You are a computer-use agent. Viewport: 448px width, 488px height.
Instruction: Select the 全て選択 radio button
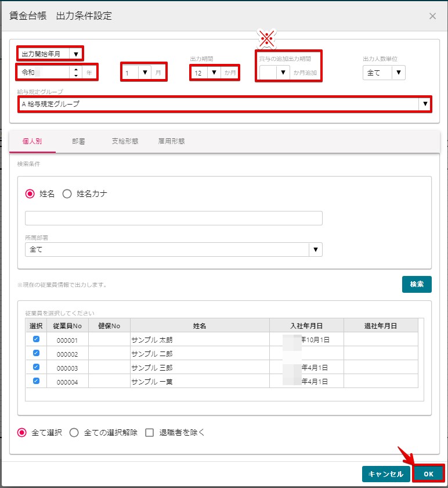(x=22, y=433)
